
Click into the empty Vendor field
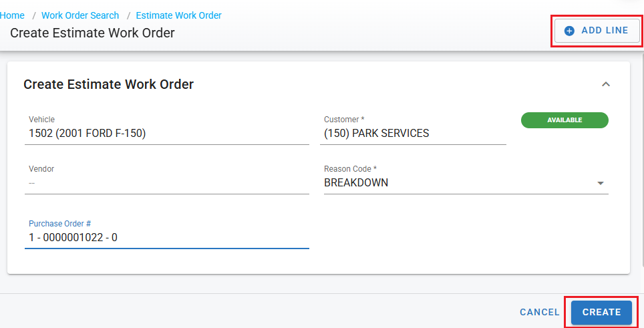tap(166, 183)
